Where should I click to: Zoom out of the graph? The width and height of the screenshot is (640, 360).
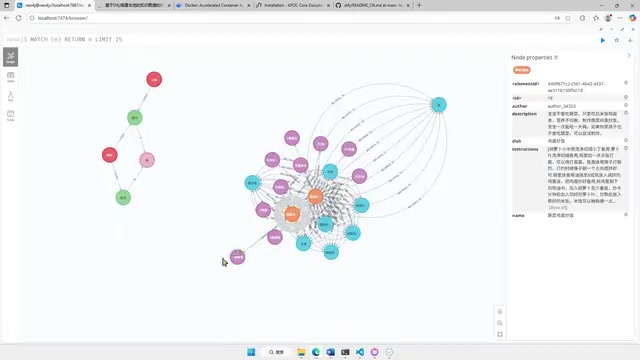500,323
